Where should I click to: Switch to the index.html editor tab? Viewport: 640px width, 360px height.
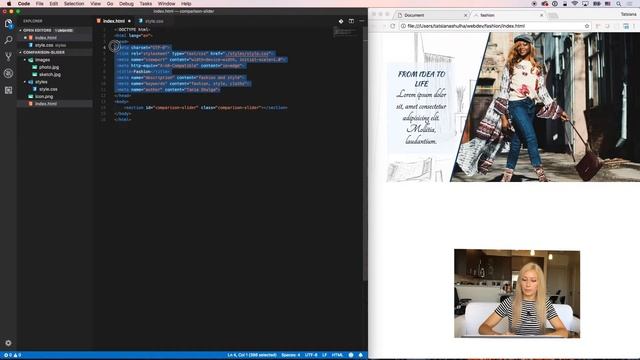tap(114, 21)
